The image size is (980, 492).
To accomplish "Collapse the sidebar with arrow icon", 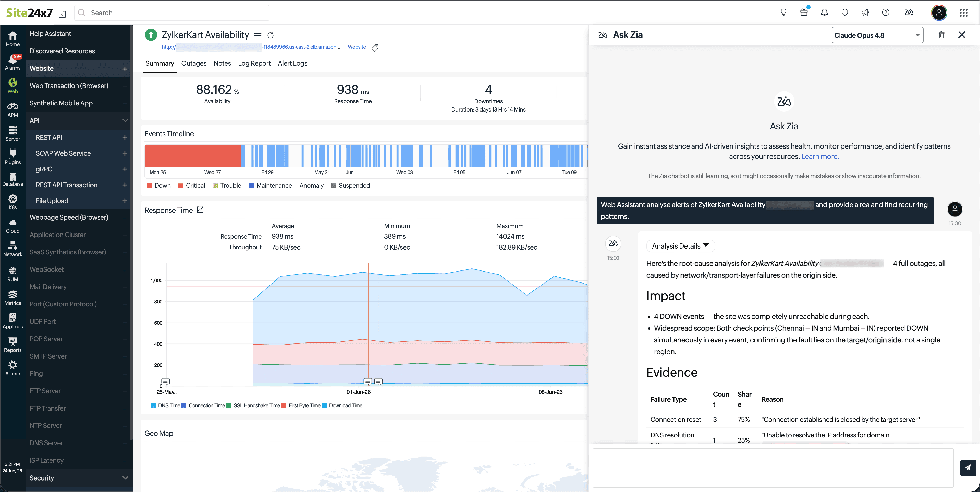I will pos(62,14).
